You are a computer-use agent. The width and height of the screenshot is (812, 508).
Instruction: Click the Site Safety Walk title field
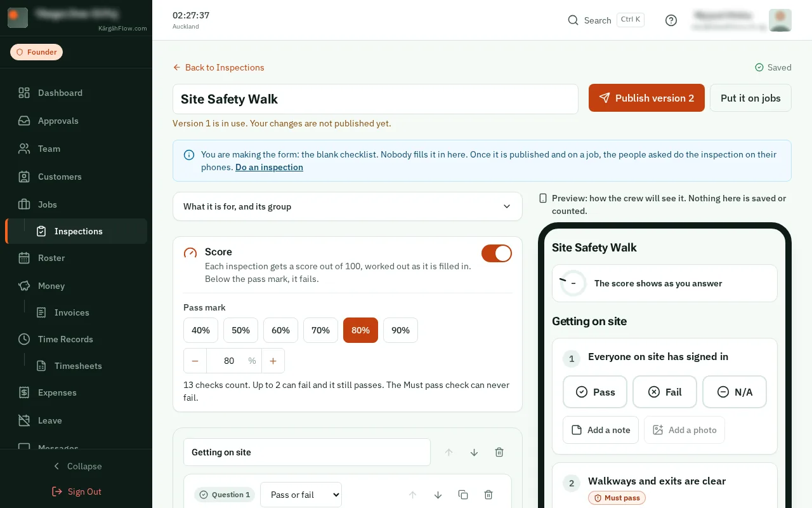[376, 99]
